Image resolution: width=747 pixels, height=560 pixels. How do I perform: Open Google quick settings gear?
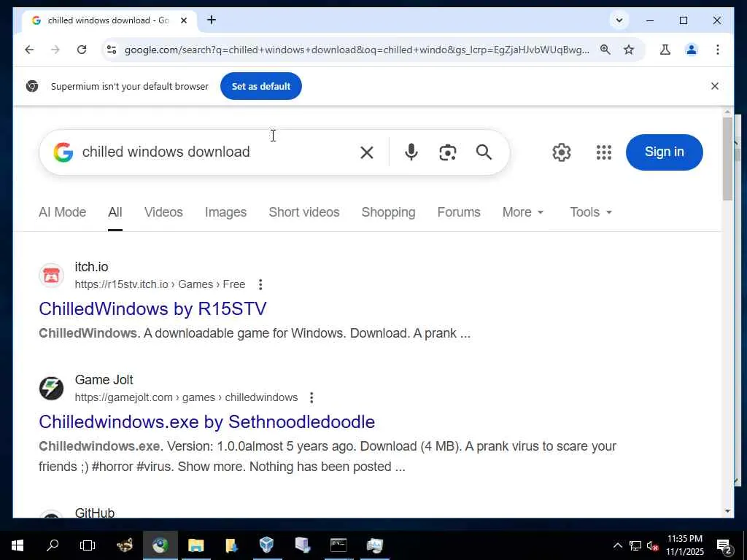[x=561, y=152]
